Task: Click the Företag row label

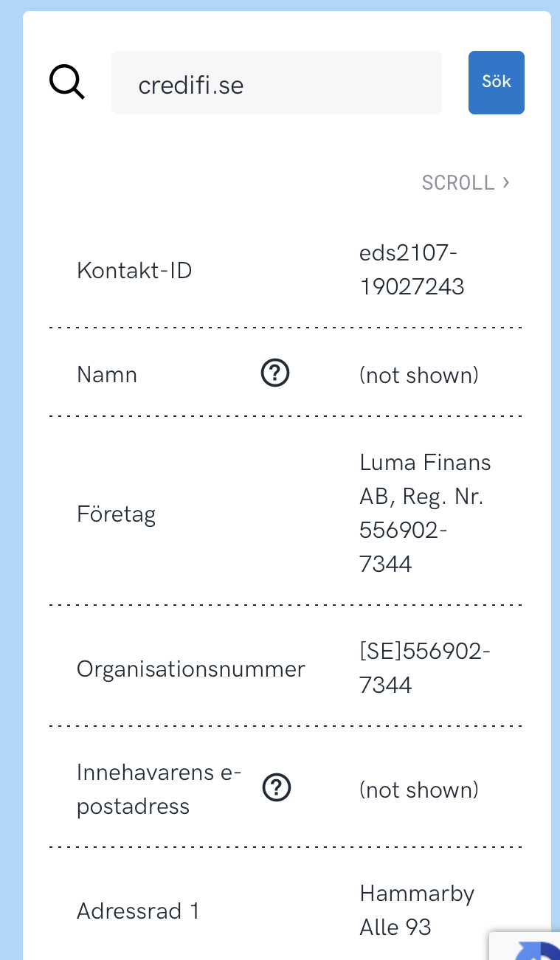Action: (116, 514)
